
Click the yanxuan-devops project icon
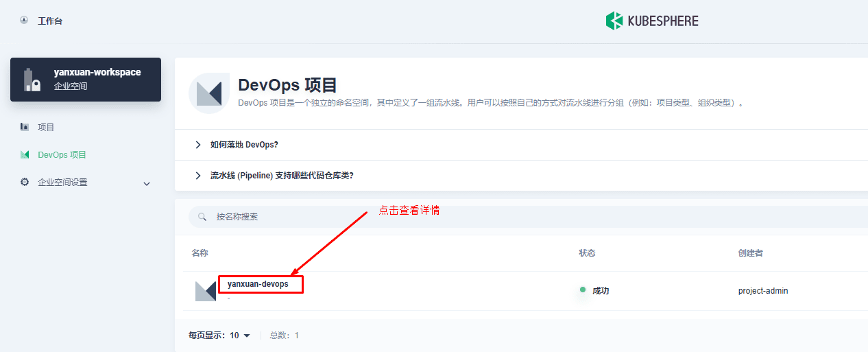(206, 291)
